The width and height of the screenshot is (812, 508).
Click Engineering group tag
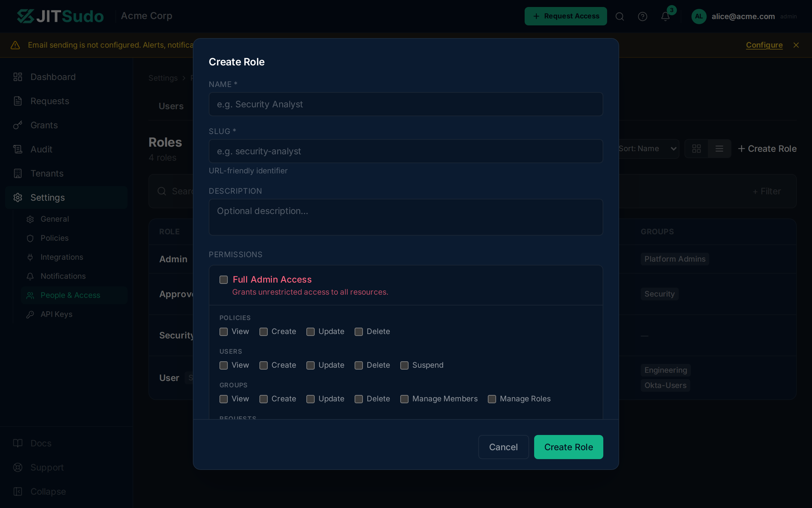point(665,370)
